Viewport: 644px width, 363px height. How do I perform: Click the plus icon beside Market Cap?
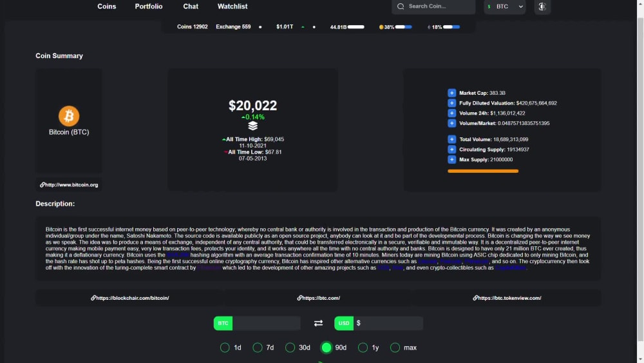point(452,93)
